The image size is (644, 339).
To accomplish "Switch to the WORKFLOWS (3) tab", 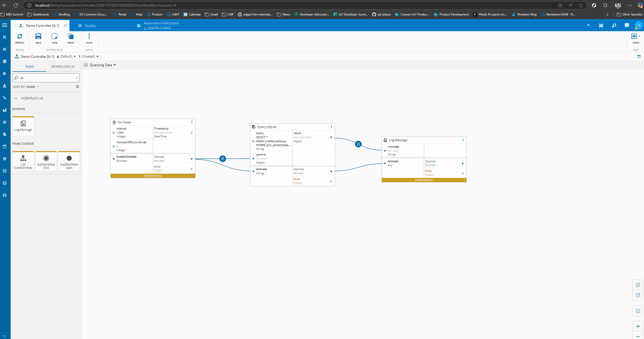I will [63, 66].
